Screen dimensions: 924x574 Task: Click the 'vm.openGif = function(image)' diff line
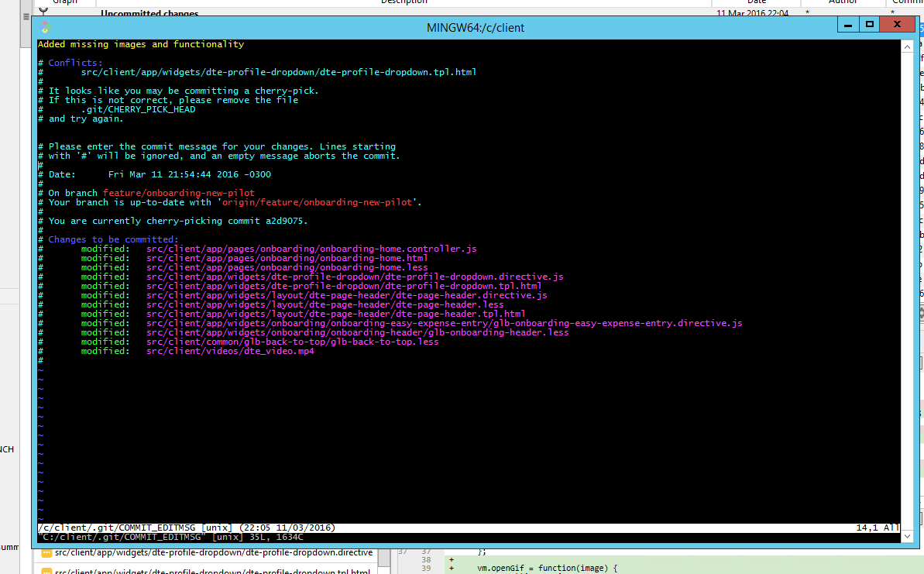click(x=547, y=569)
